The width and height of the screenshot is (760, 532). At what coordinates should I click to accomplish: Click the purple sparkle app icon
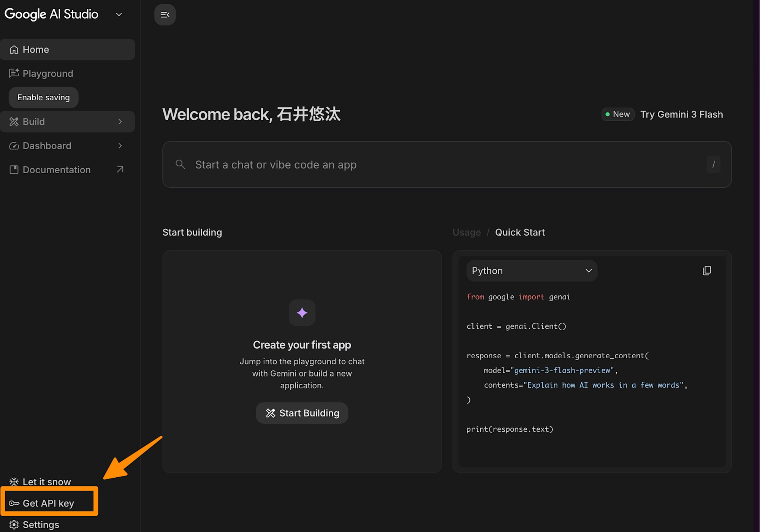coord(302,313)
